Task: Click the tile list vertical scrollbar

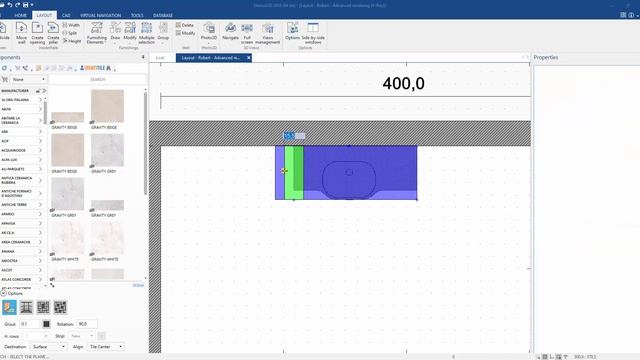Action: [145, 143]
